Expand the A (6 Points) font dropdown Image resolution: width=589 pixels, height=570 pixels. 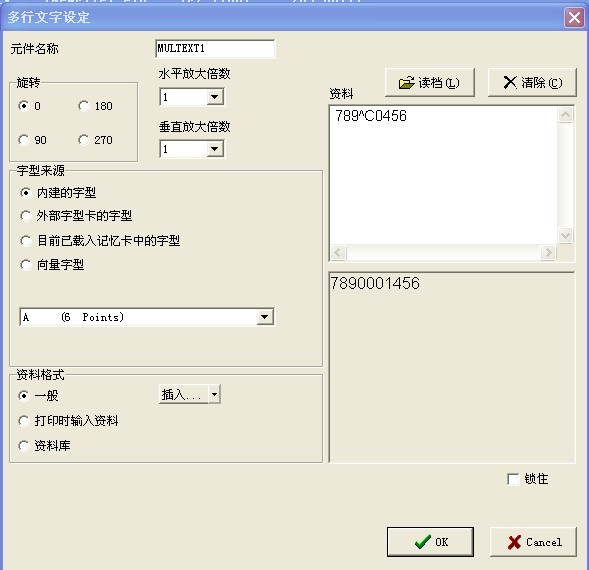[x=265, y=317]
